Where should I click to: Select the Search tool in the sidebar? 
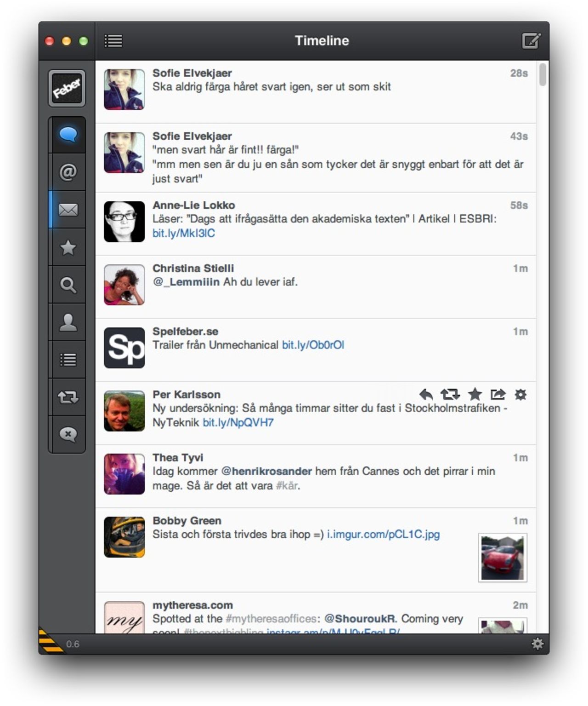68,285
